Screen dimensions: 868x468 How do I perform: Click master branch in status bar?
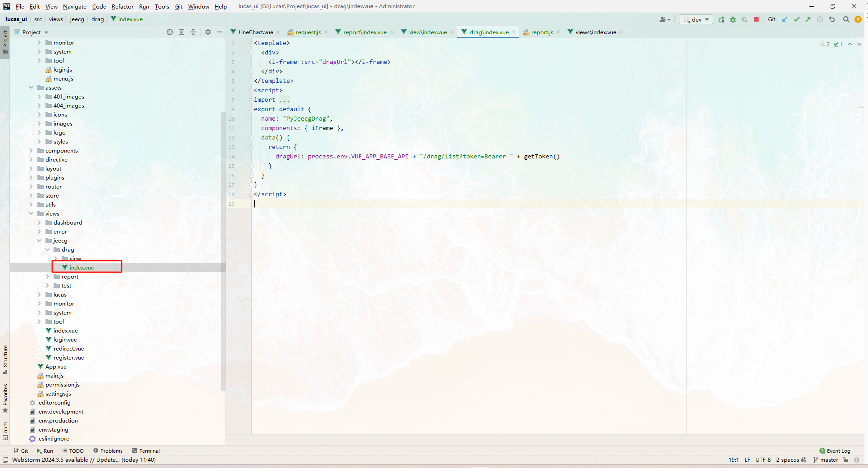826,459
